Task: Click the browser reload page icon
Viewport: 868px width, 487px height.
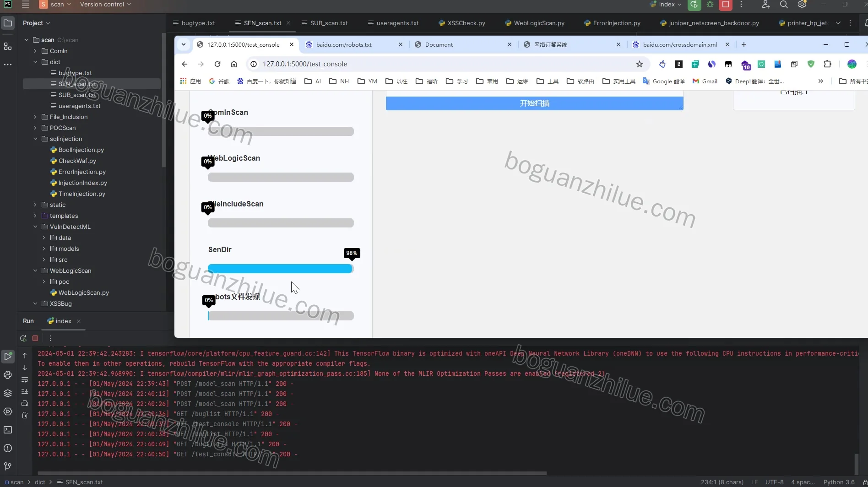Action: pyautogui.click(x=217, y=64)
